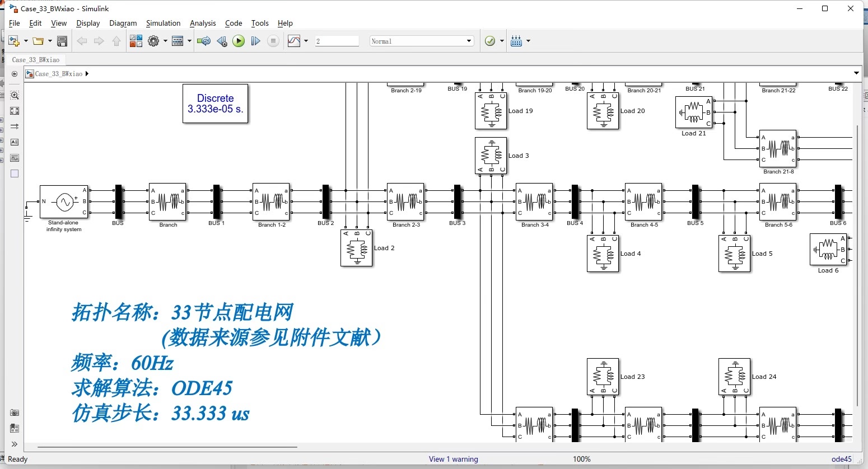Click the Annotation tool in the left palette
This screenshot has width=868, height=469.
(14, 142)
